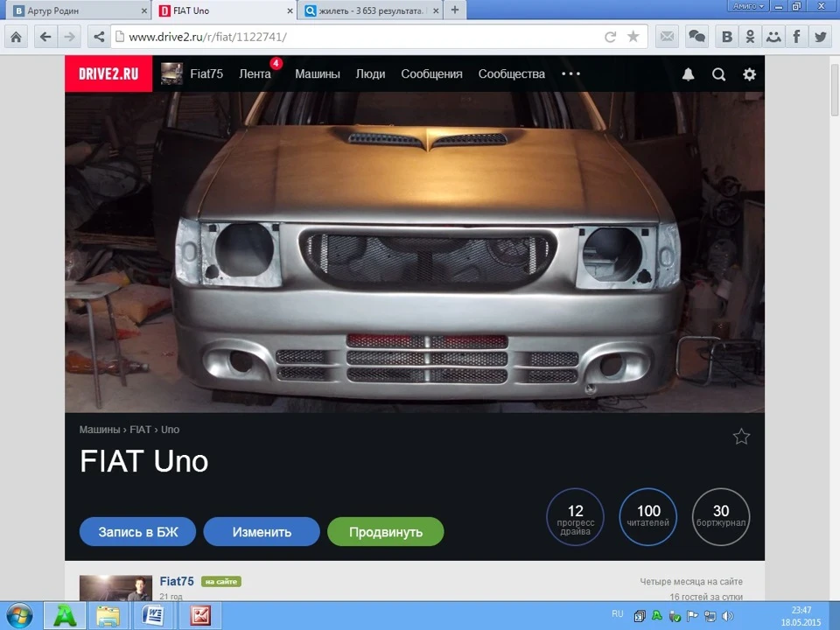
Task: Open Facebook toolbar shortcut
Action: 796,37
